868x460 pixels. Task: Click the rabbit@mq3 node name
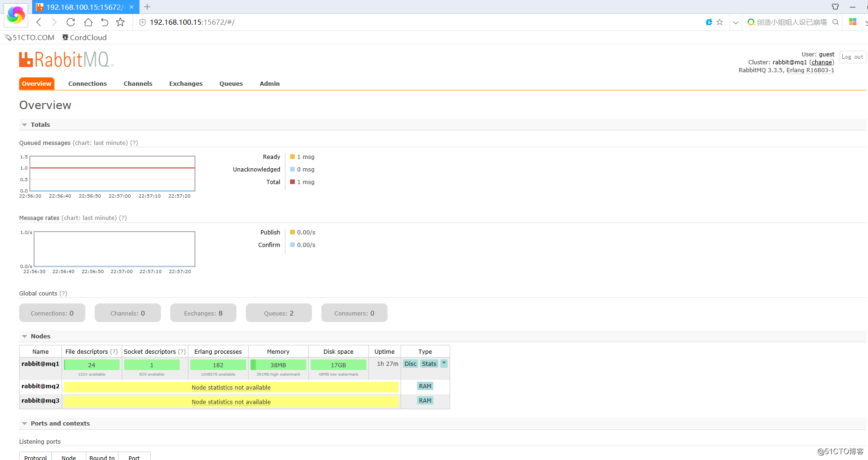click(x=40, y=400)
